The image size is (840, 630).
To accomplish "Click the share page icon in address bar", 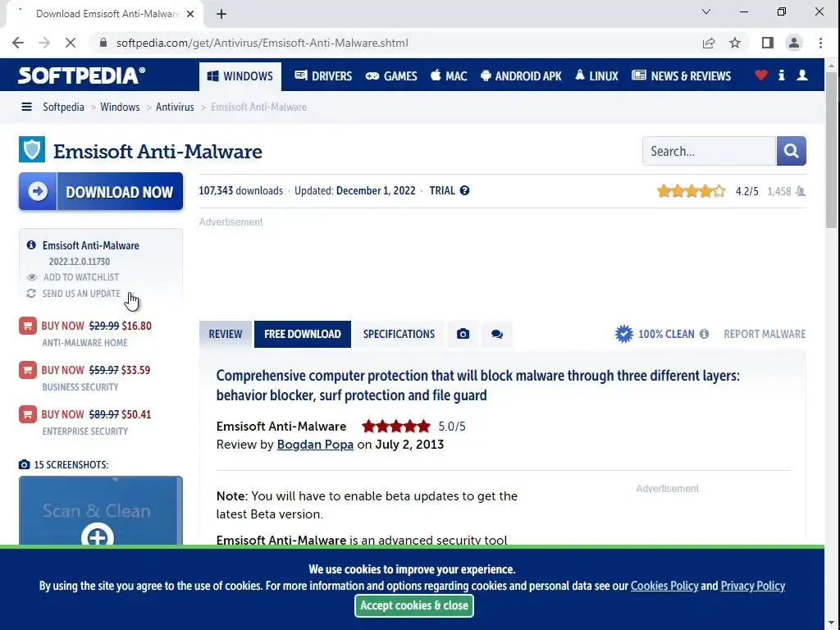I will pyautogui.click(x=708, y=43).
